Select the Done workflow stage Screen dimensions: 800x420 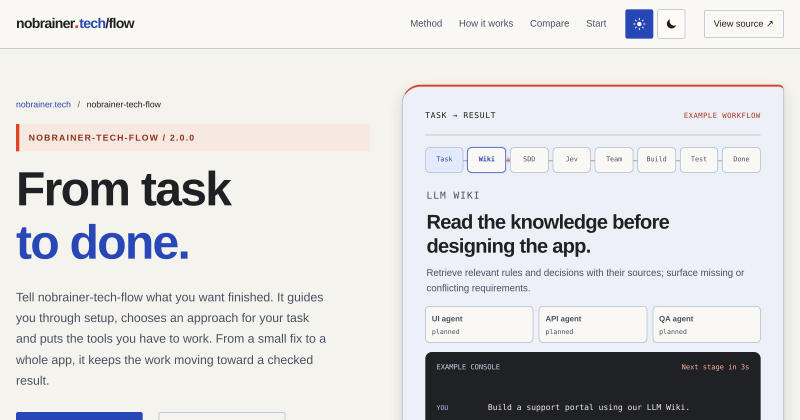click(x=741, y=160)
